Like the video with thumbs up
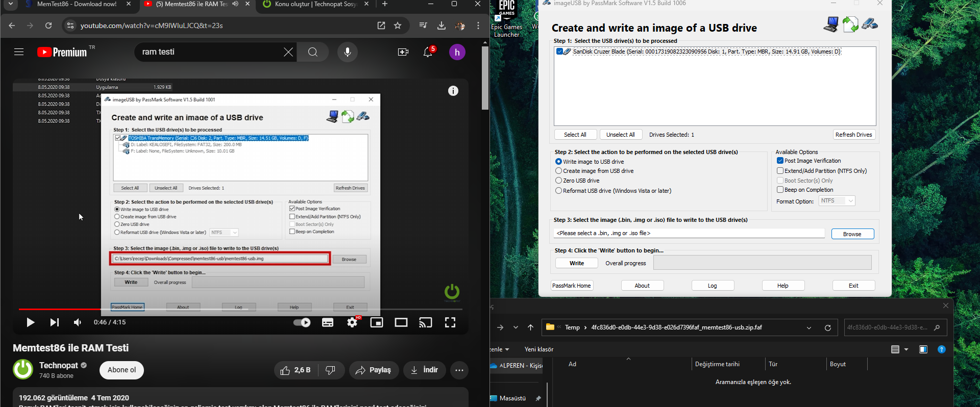Image resolution: width=980 pixels, height=407 pixels. tap(296, 370)
